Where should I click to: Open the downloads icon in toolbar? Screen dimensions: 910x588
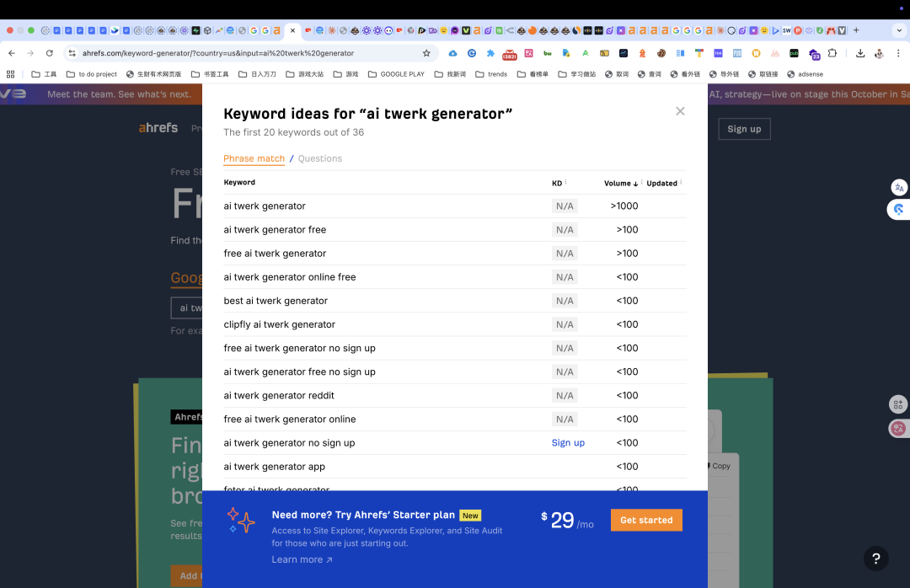tap(860, 53)
